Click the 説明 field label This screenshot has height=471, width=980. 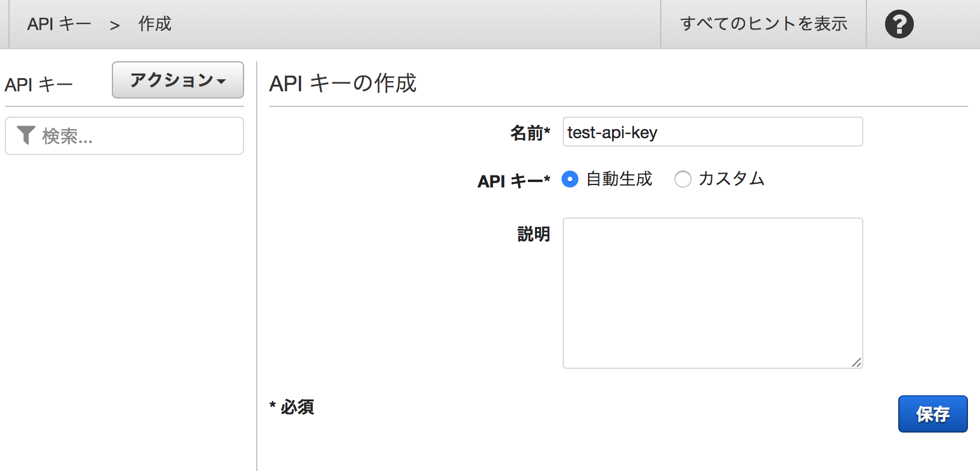533,234
